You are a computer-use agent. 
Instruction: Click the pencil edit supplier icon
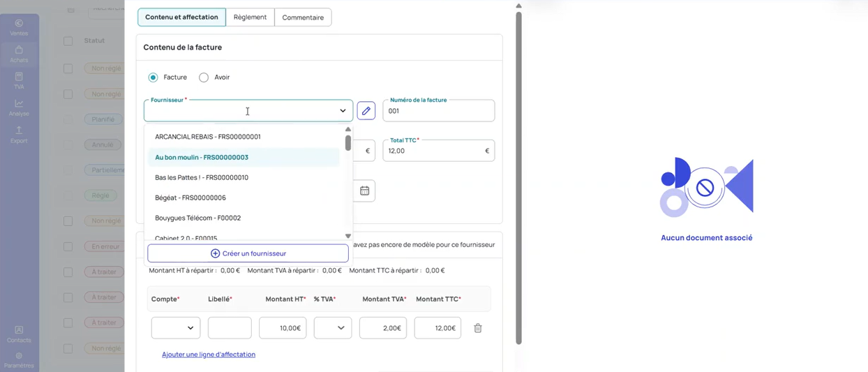[366, 111]
